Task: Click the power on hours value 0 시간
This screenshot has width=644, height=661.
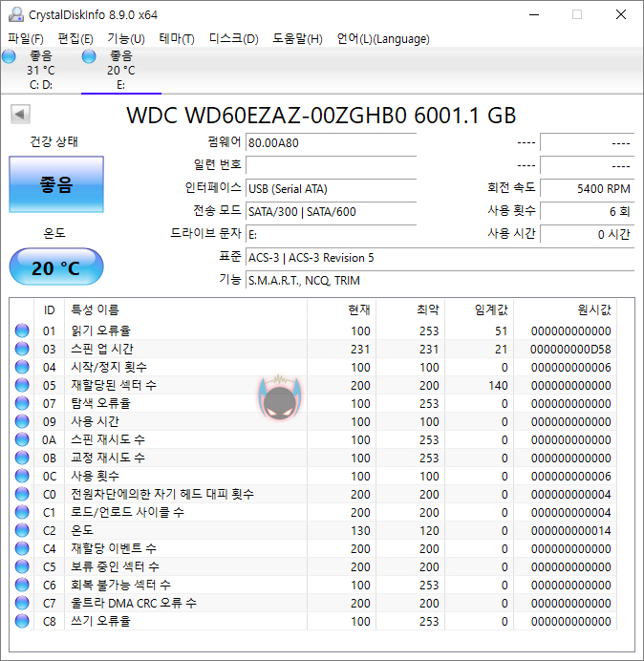Action: pos(587,234)
